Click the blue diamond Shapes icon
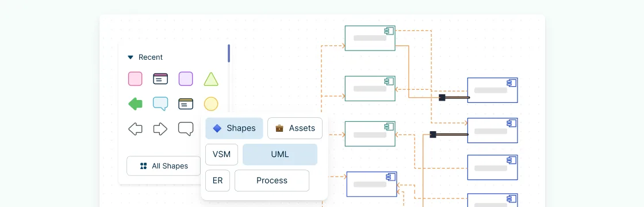Image resolution: width=644 pixels, height=207 pixels. click(217, 128)
